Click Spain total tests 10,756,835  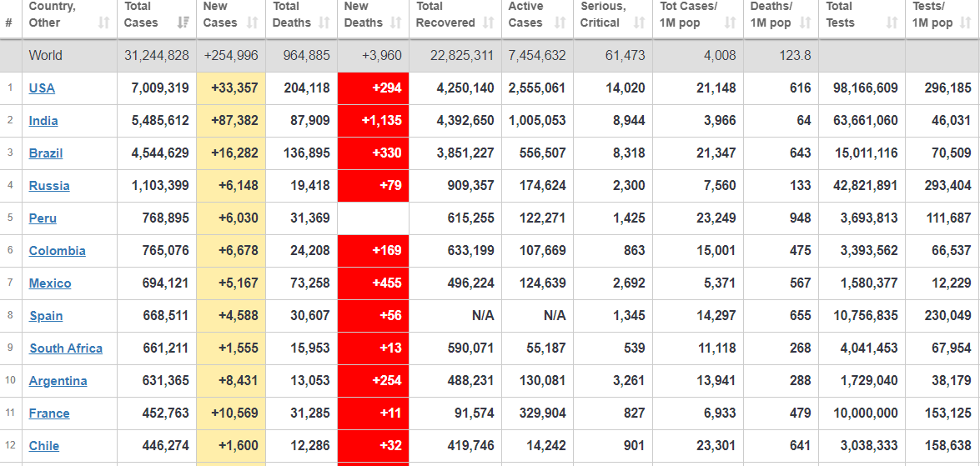(x=866, y=315)
